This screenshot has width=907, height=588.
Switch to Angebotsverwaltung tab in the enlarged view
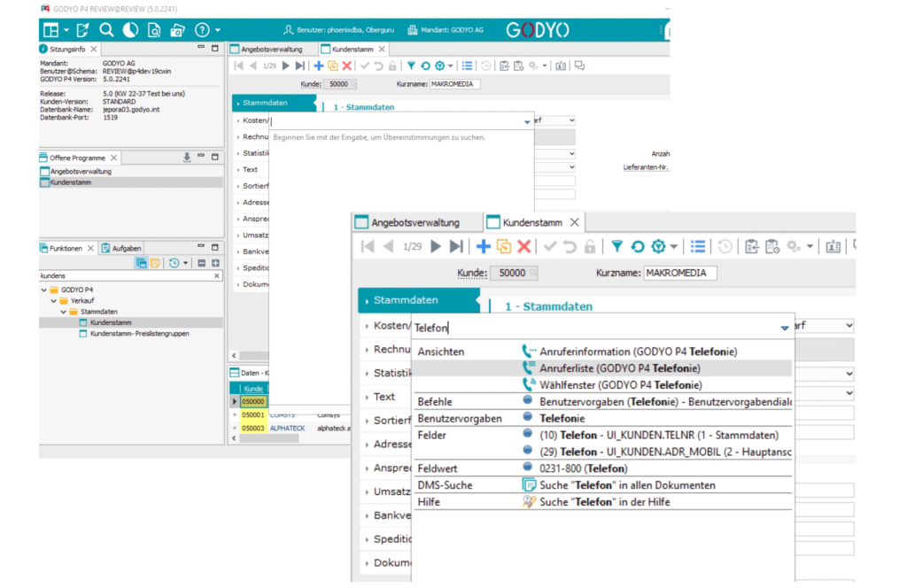pos(415,222)
